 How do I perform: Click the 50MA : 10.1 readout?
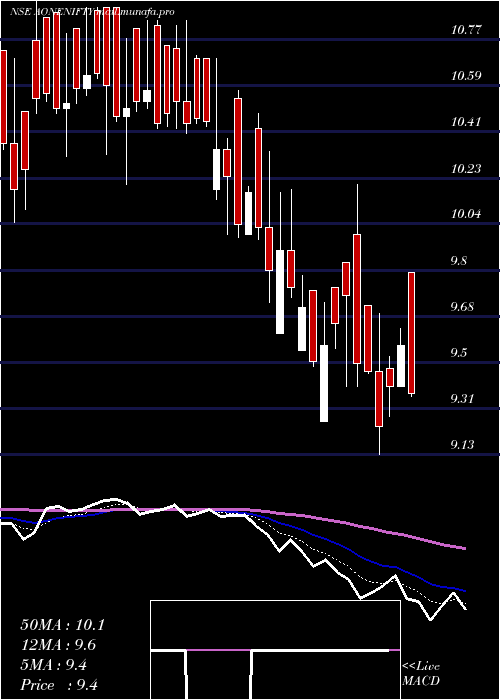62,625
